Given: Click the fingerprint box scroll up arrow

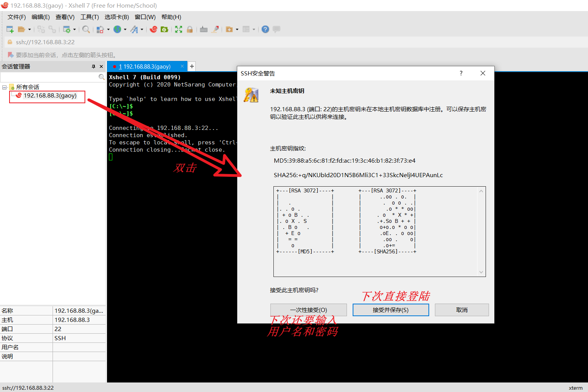Looking at the screenshot, I should click(481, 191).
